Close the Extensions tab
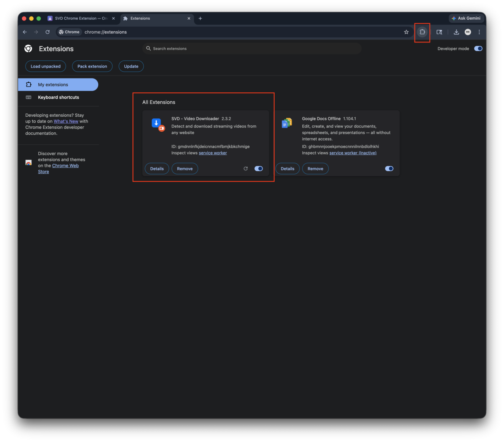The height and width of the screenshot is (442, 504). [x=189, y=18]
